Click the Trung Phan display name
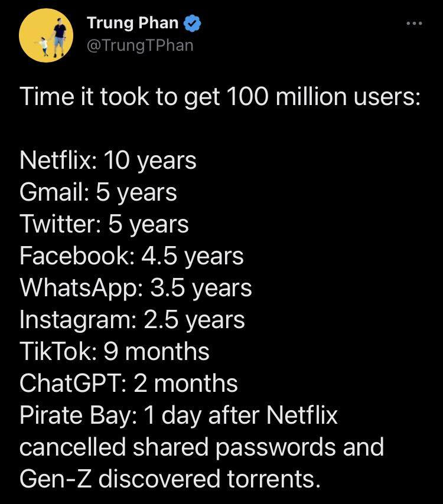This screenshot has width=443, height=504. click(132, 24)
